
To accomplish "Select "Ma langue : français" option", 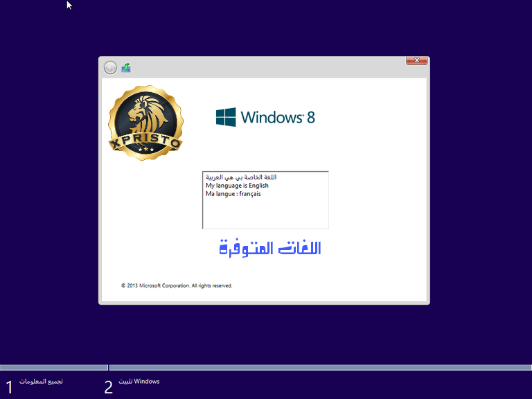I will tap(233, 194).
